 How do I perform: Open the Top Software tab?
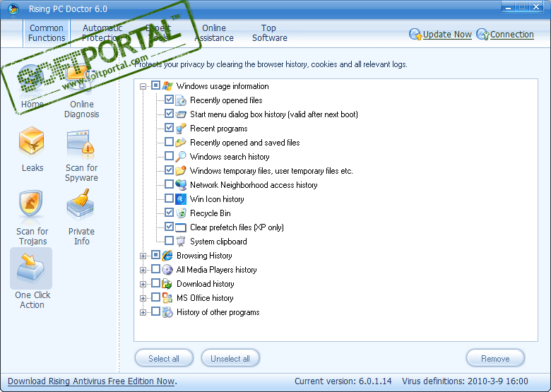click(269, 32)
